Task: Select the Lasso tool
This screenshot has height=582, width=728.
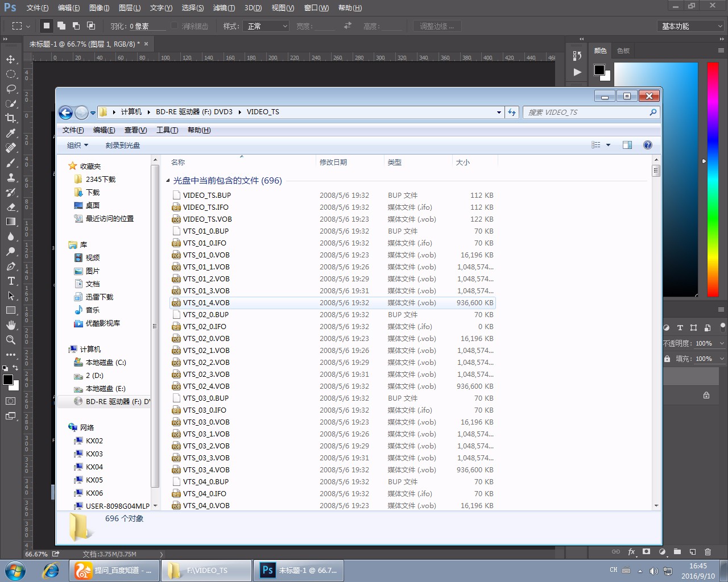Action: point(11,89)
